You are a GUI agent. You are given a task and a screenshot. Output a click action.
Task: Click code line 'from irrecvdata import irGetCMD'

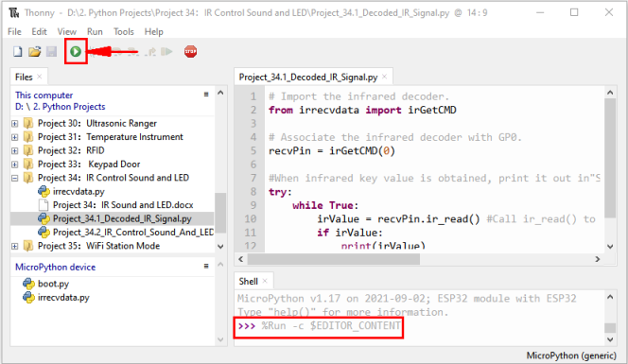[x=362, y=110]
